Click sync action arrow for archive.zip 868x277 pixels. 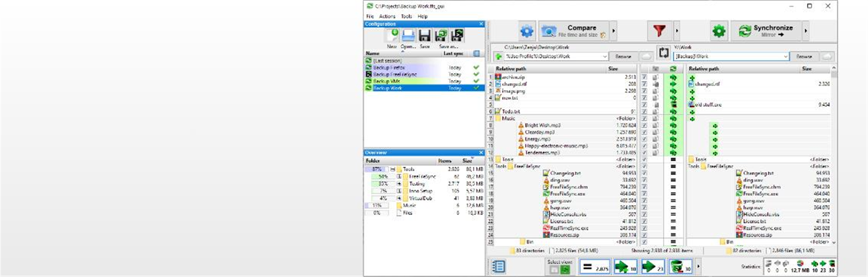pyautogui.click(x=673, y=77)
